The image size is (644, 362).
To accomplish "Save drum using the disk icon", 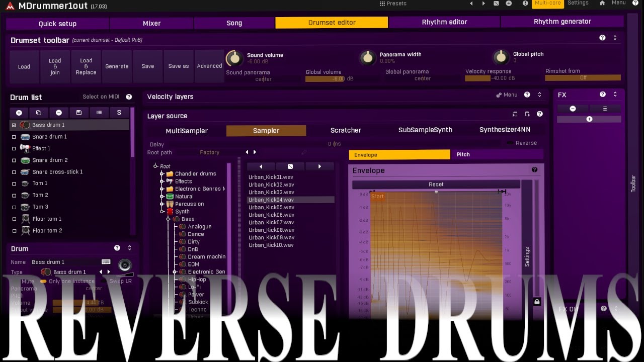I will pos(79,113).
